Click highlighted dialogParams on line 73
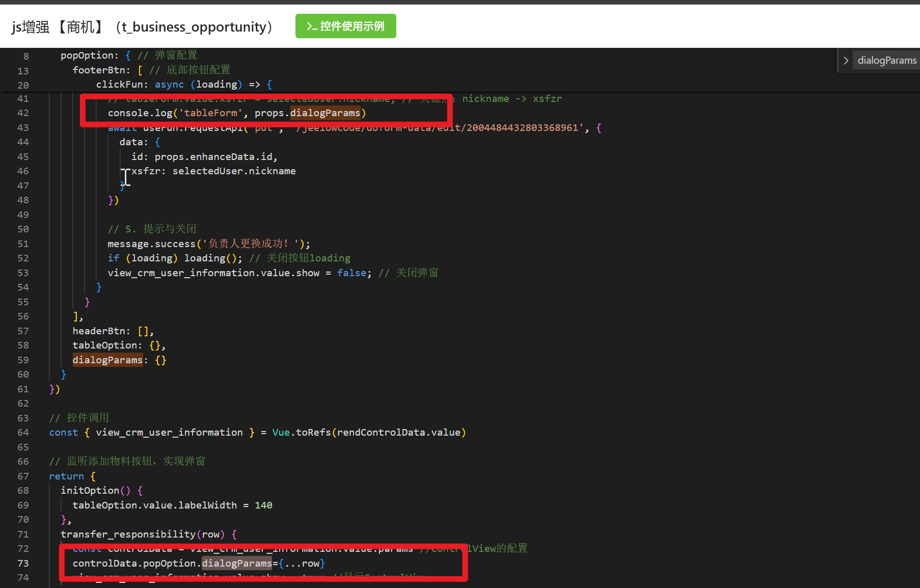The width and height of the screenshot is (920, 588). [x=237, y=564]
